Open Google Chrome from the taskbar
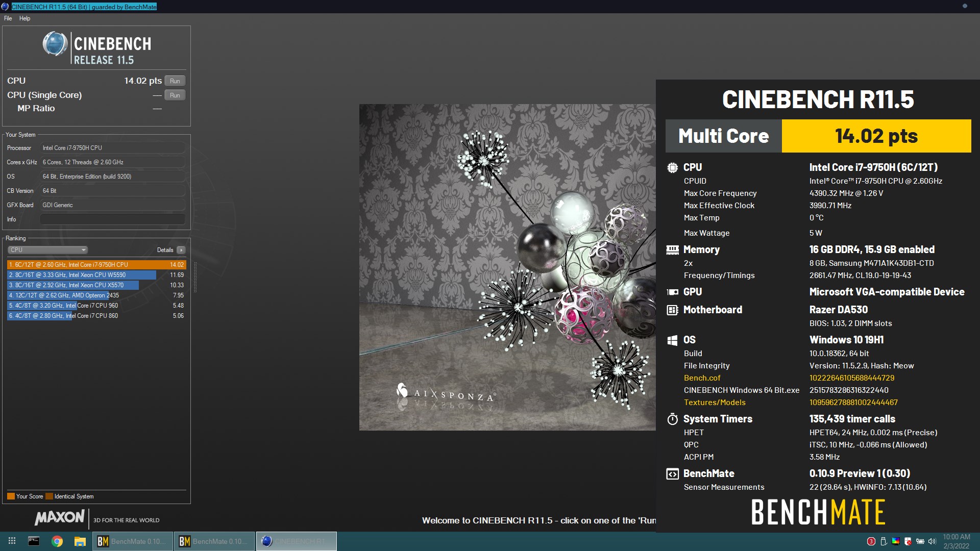 57,541
